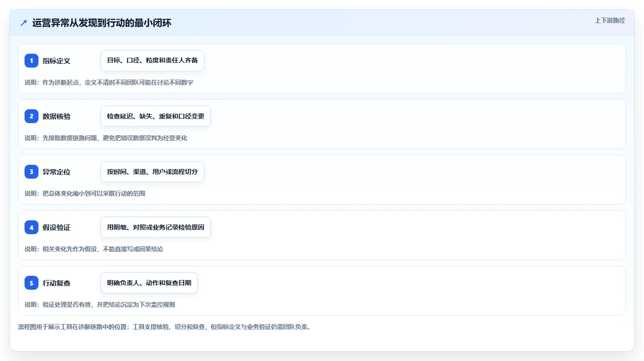Viewport: 644px width, 361px height.
Task: Click the note starting 说明:作为诊断起点
Action: click(109, 82)
